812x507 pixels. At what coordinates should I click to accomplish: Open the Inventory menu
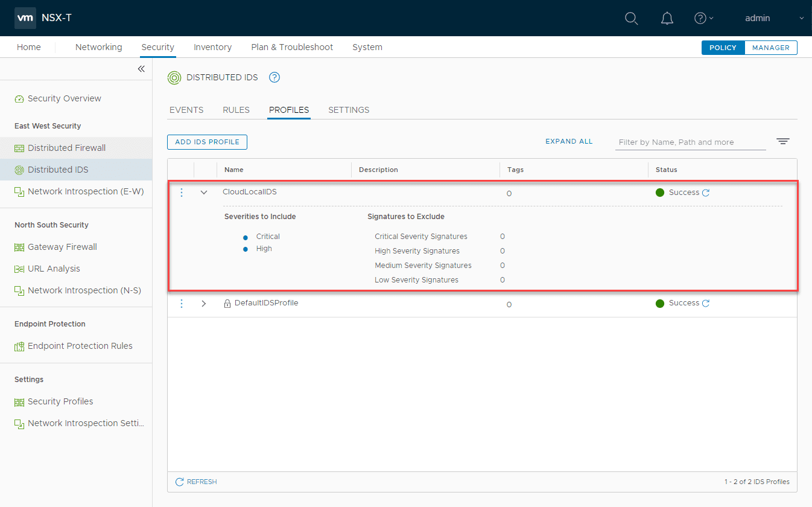click(212, 47)
